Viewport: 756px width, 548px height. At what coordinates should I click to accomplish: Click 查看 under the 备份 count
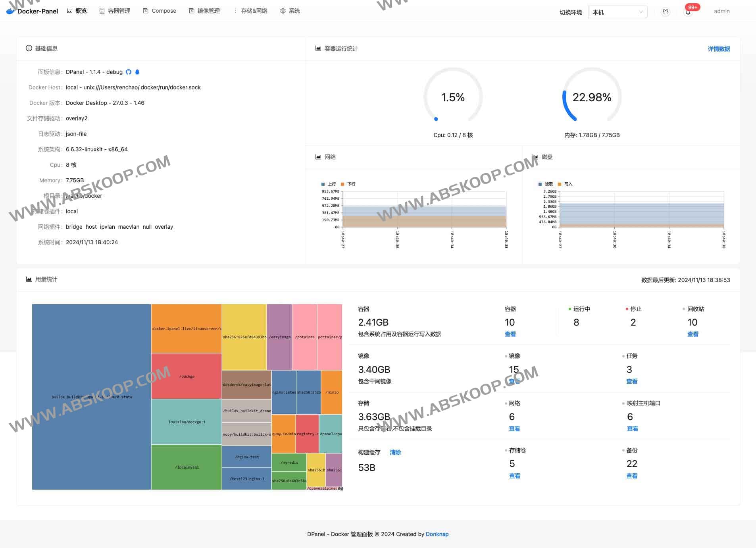[632, 476]
